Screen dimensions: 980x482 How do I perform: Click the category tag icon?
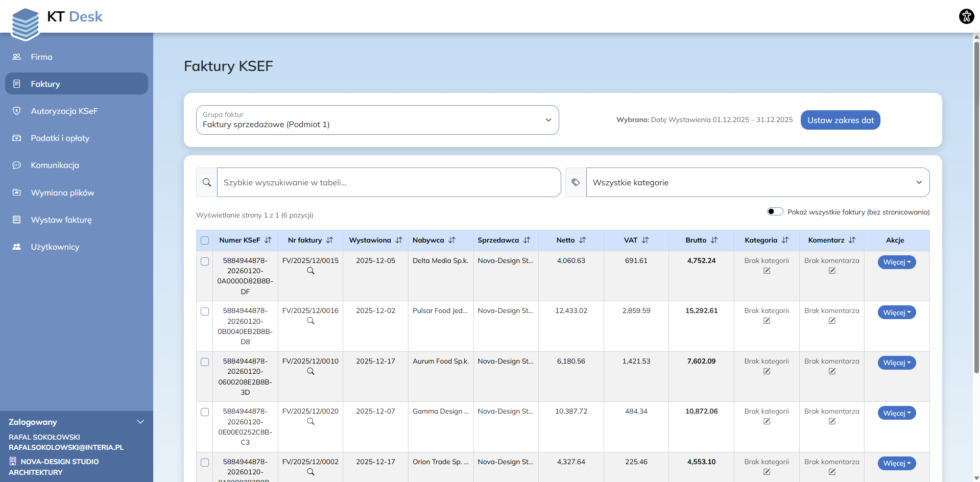(x=576, y=183)
